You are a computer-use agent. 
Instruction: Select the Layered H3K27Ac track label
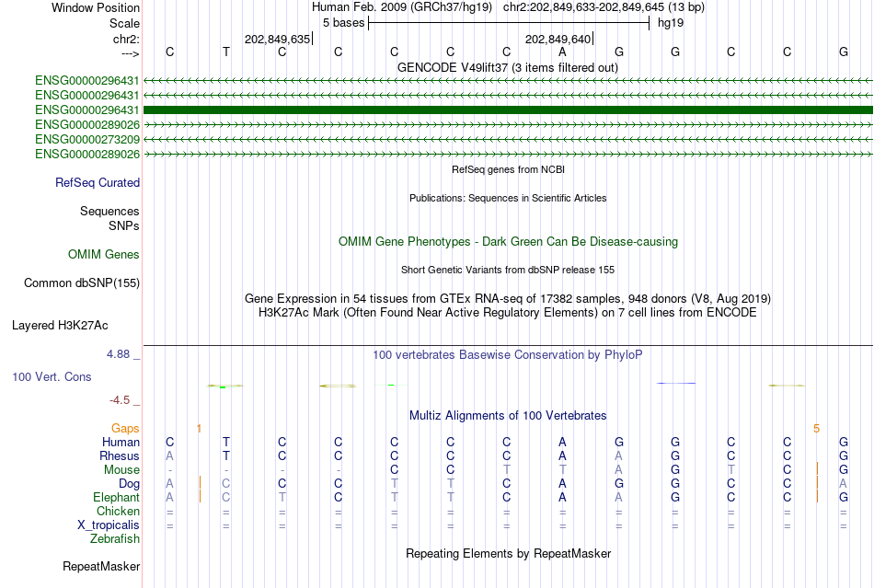click(60, 326)
